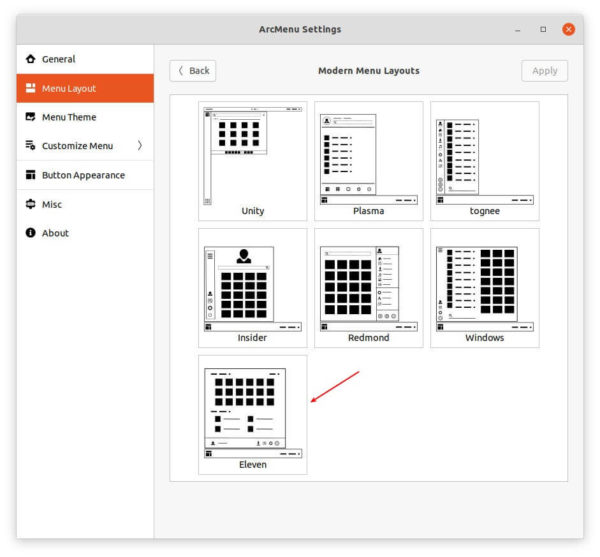
Task: Maximize the ArcMenu Settings window
Action: pyautogui.click(x=543, y=29)
